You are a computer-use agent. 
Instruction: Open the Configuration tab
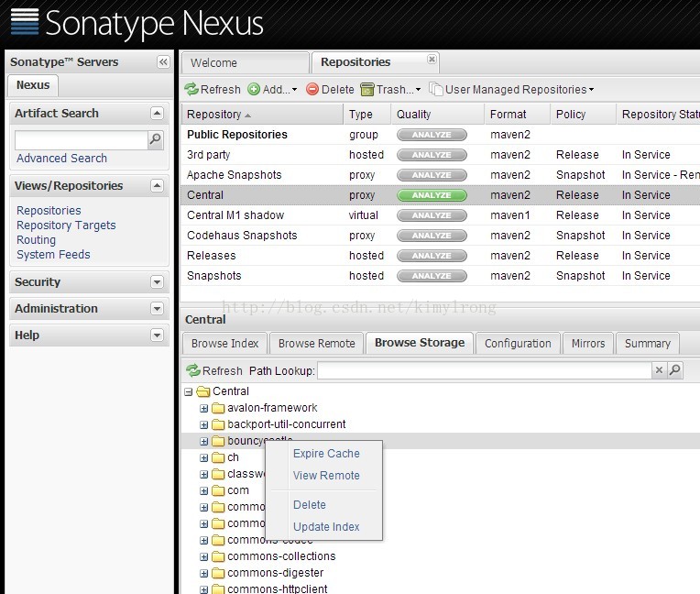pyautogui.click(x=518, y=343)
